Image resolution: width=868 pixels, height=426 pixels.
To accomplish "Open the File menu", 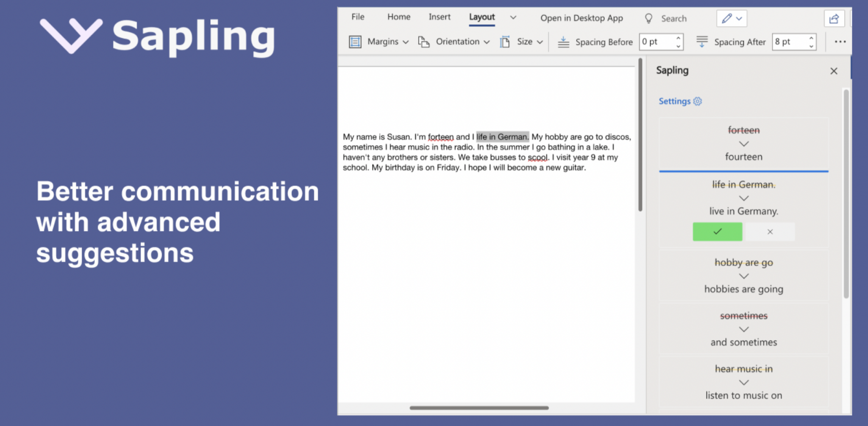I will pyautogui.click(x=357, y=17).
